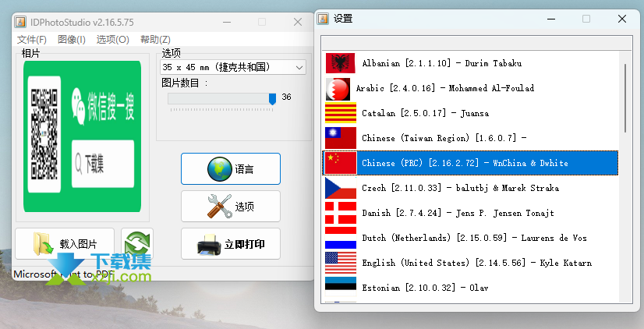Click the Catalan flag icon
644x329 pixels.
point(341,113)
